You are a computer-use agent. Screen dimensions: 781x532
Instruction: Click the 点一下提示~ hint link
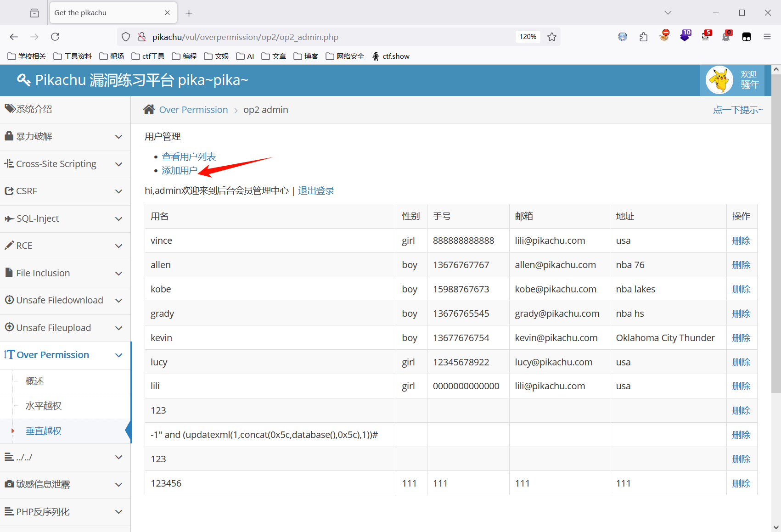[738, 110]
